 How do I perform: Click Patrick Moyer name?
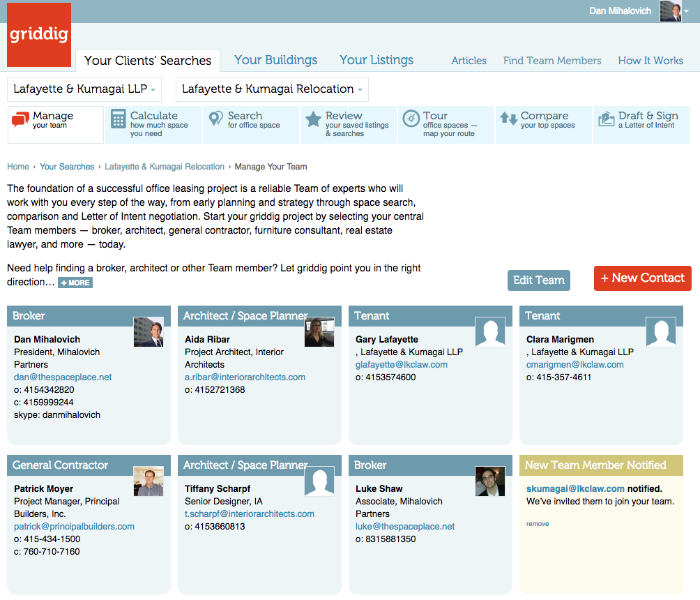tap(43, 489)
